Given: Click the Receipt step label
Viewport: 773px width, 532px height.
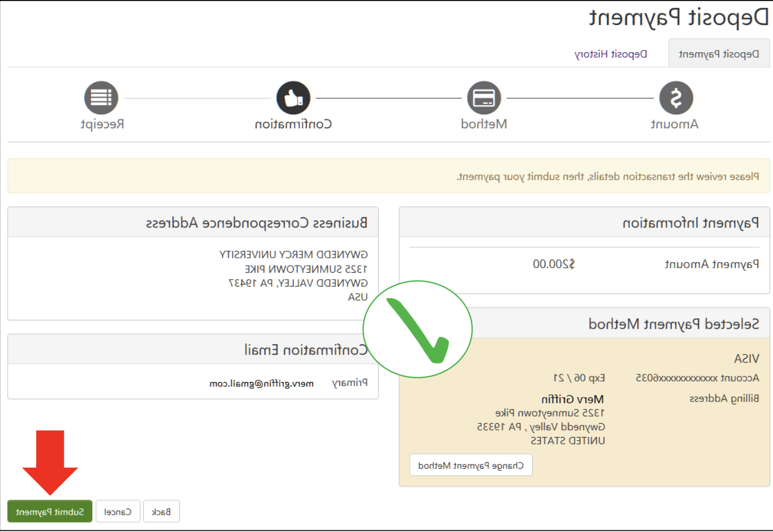Looking at the screenshot, I should click(102, 124).
